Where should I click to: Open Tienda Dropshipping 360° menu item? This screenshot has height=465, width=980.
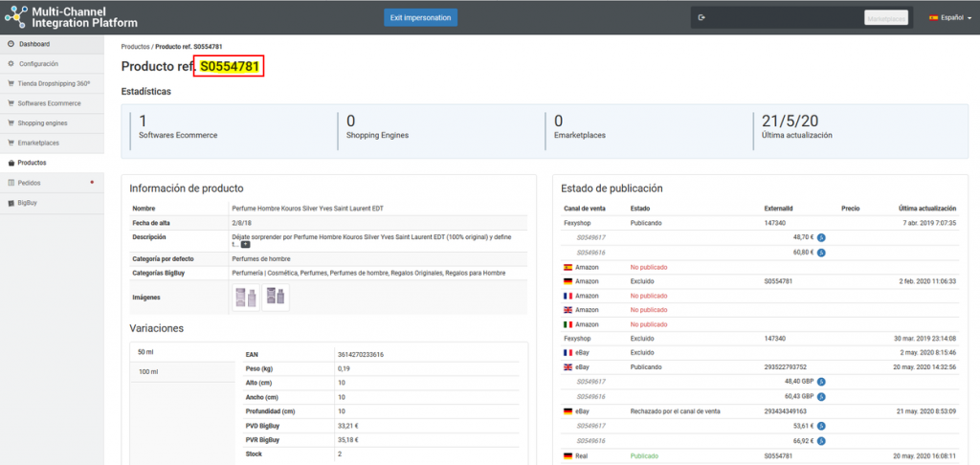53,83
